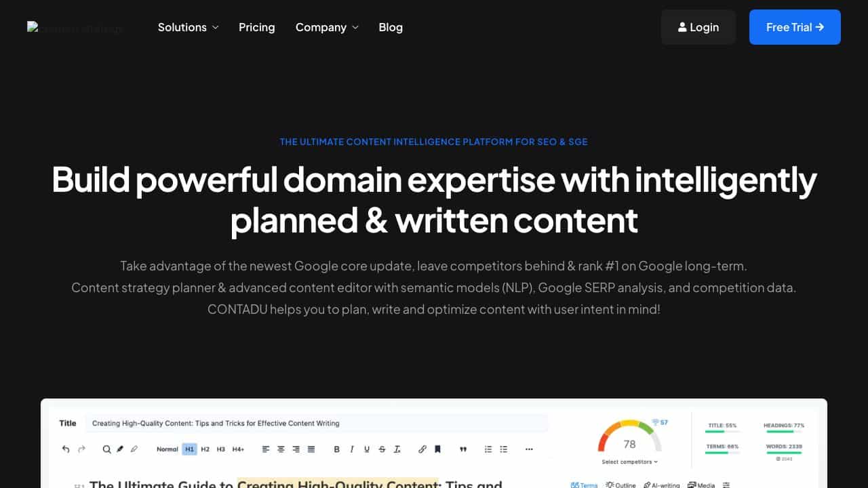
Task: Create a numbered list
Action: tap(488, 449)
